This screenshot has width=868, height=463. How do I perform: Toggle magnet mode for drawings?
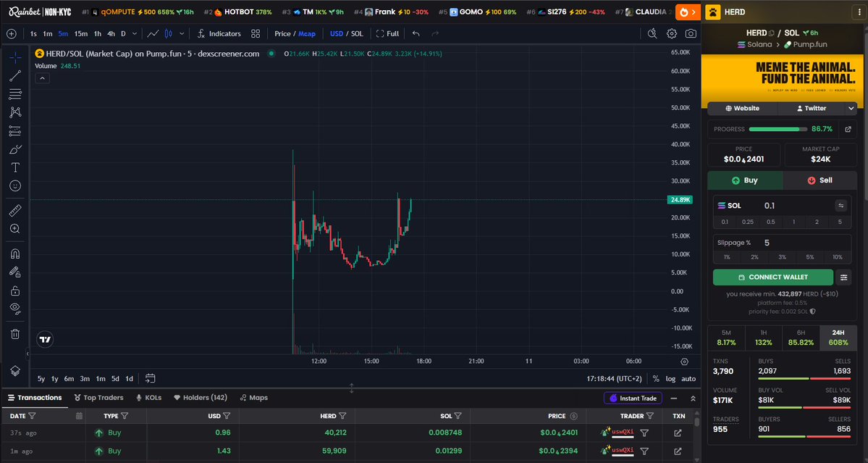(x=15, y=254)
